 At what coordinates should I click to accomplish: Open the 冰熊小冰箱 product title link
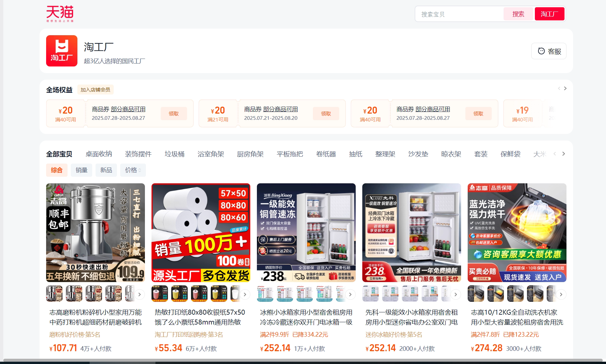tap(306, 317)
